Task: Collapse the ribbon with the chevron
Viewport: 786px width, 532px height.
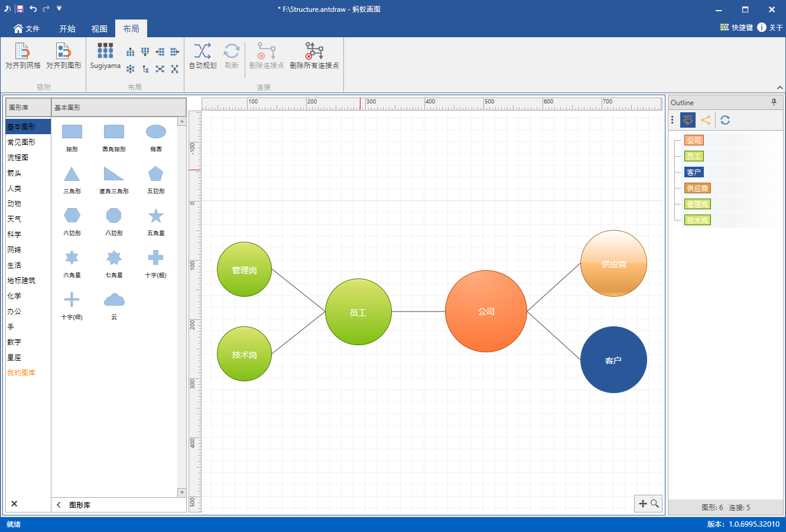Action: pyautogui.click(x=780, y=87)
